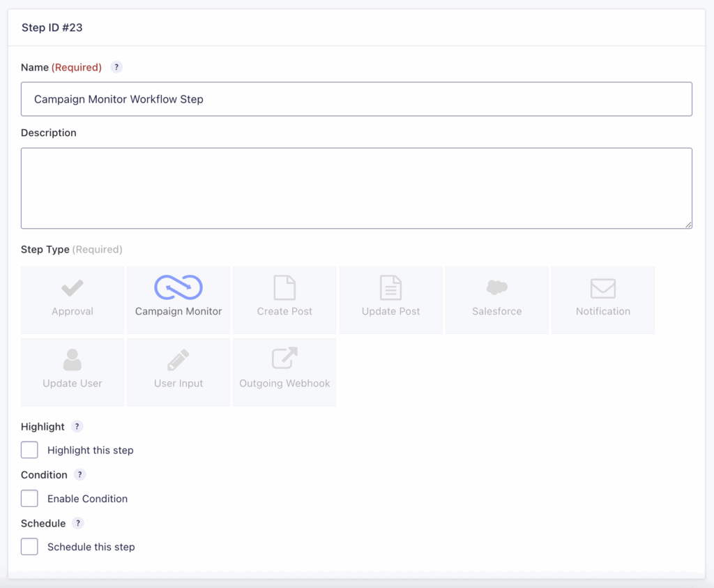Click the Name input field

point(356,99)
